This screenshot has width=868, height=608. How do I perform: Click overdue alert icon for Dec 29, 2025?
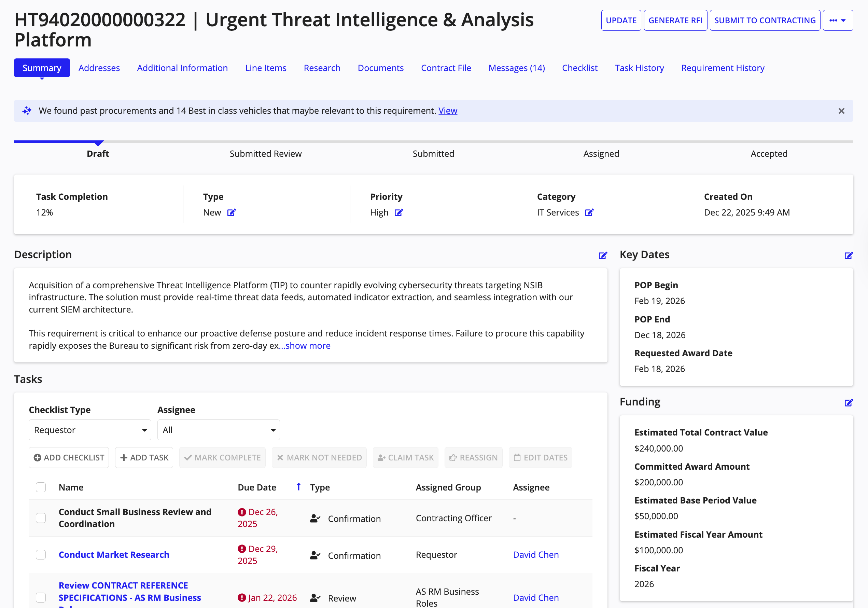242,549
